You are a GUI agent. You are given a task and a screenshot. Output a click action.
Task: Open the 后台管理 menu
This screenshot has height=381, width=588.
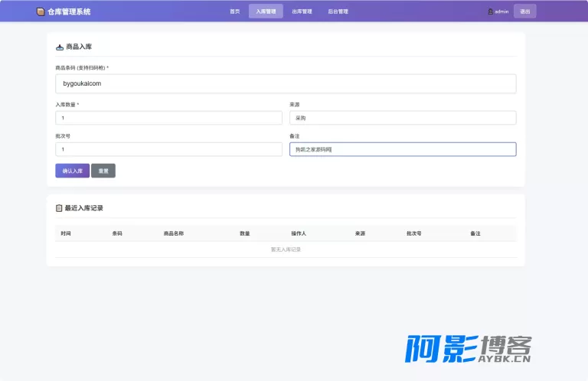338,11
